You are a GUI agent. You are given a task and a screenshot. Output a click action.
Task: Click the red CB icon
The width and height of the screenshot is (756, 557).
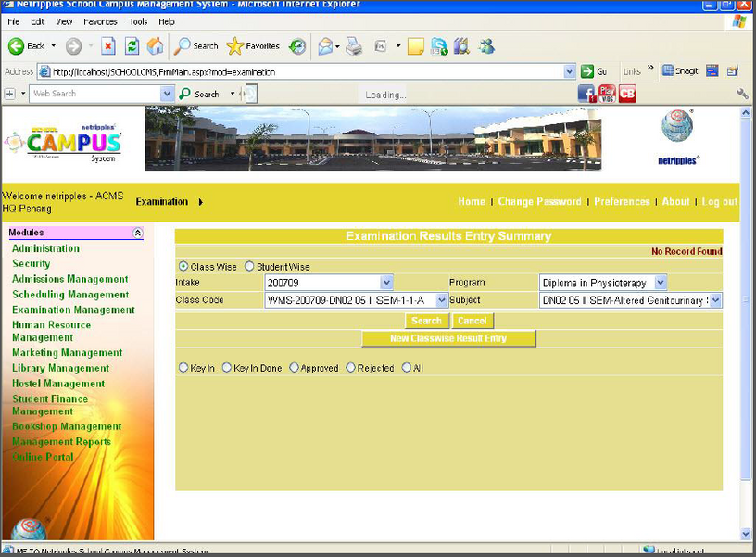[x=627, y=94]
